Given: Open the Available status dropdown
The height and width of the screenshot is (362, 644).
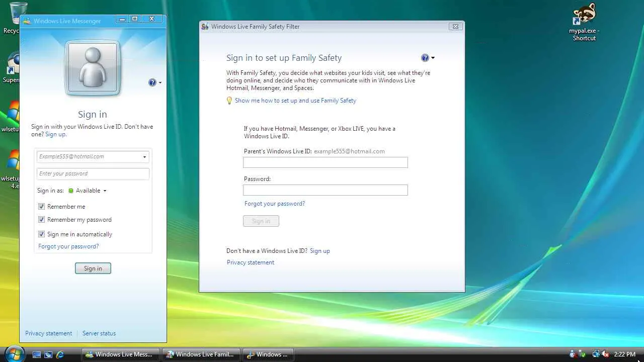Looking at the screenshot, I should tap(88, 191).
